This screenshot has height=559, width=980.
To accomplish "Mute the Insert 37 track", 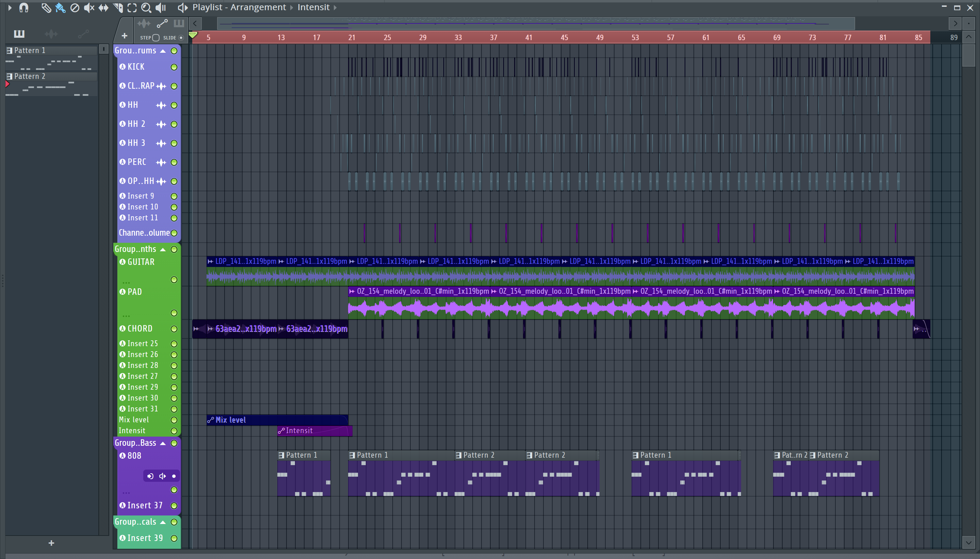I will [174, 506].
